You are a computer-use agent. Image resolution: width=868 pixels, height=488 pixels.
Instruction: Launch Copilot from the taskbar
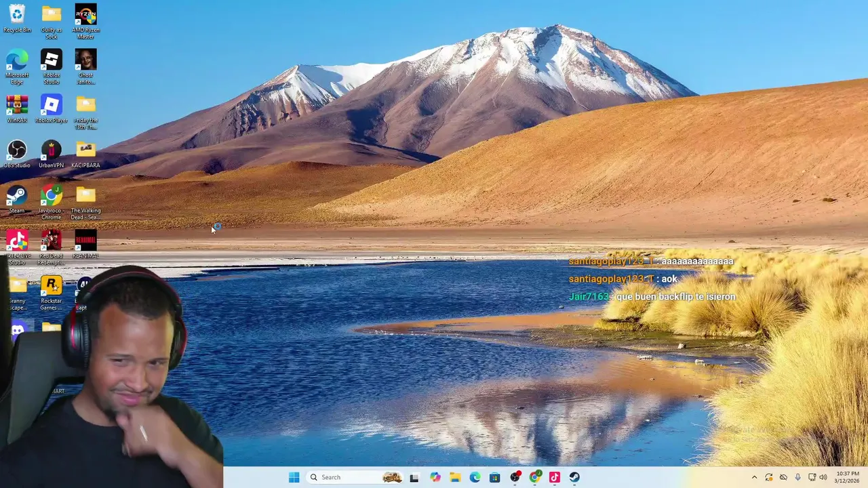pos(435,477)
